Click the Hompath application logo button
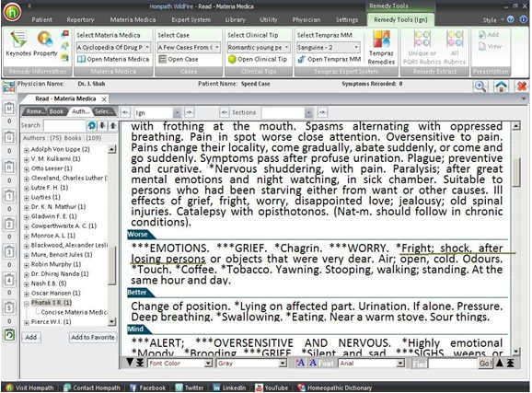This screenshot has width=532, height=393. coord(13,12)
